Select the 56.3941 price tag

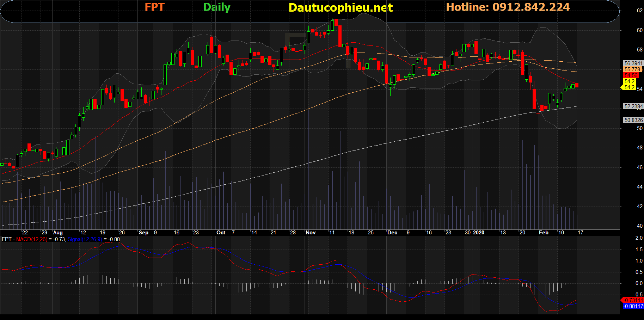pos(633,63)
